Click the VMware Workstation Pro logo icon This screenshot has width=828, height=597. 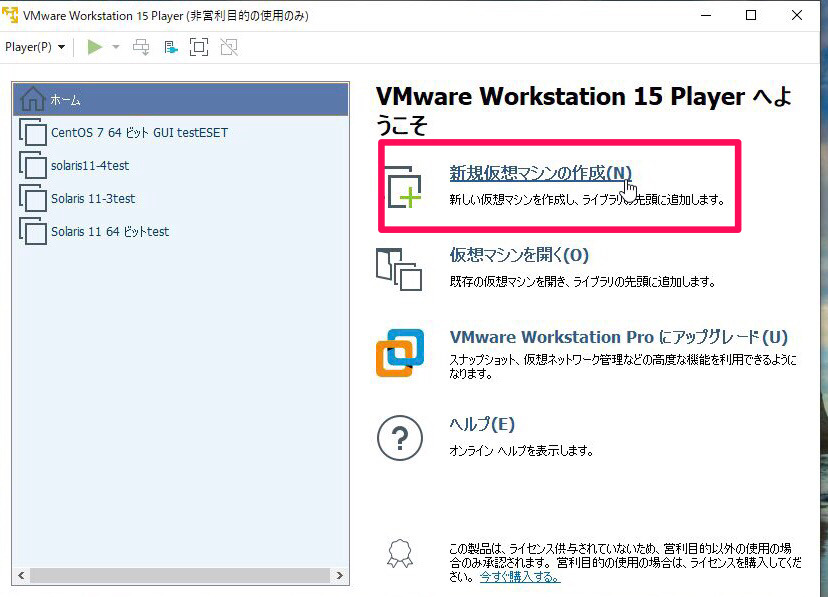(400, 353)
